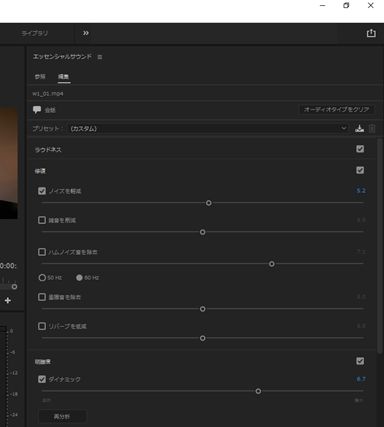Click the ノイズを軽減 value 5.2
The width and height of the screenshot is (384, 427).
click(361, 191)
